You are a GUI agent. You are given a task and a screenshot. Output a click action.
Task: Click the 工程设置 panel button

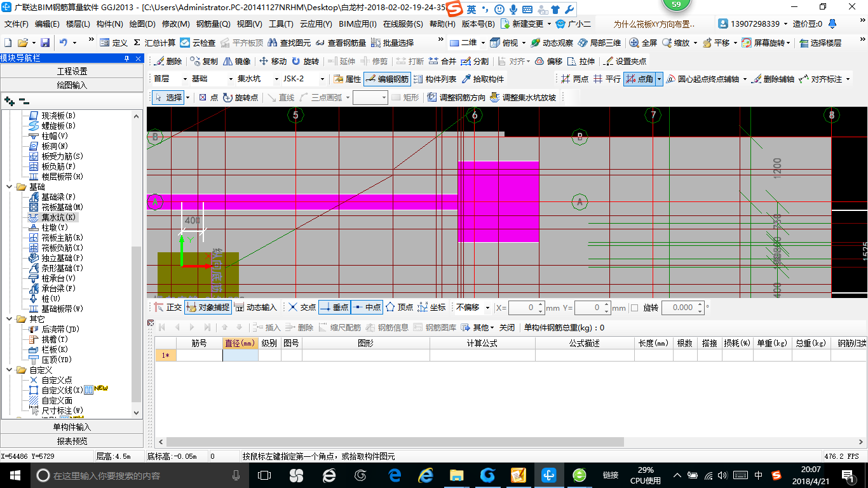(x=72, y=71)
